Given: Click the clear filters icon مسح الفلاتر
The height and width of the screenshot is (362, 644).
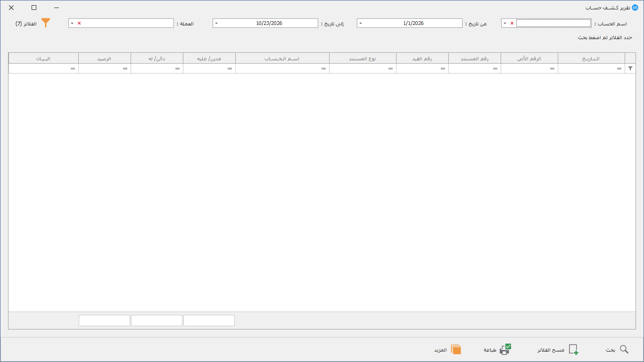Looking at the screenshot, I should tap(573, 349).
